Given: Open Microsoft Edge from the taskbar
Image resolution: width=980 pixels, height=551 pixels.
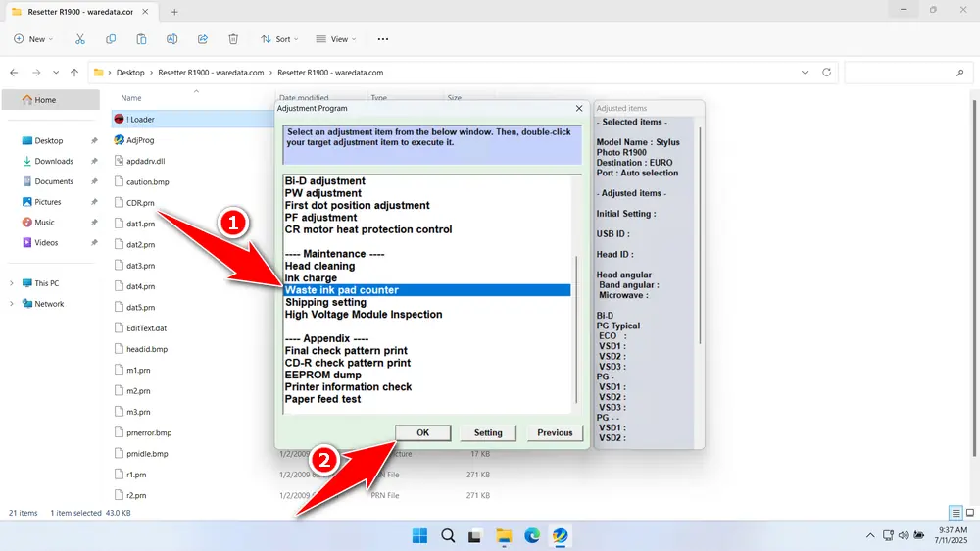Looking at the screenshot, I should point(532,535).
